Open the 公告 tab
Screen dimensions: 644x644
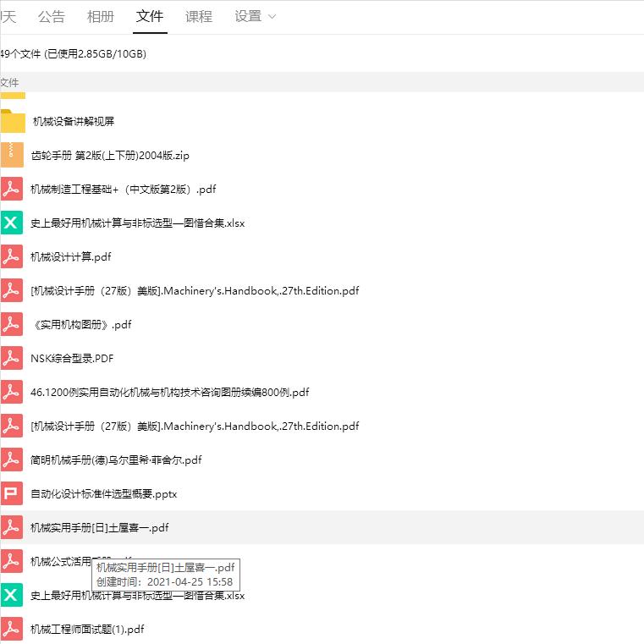click(52, 16)
